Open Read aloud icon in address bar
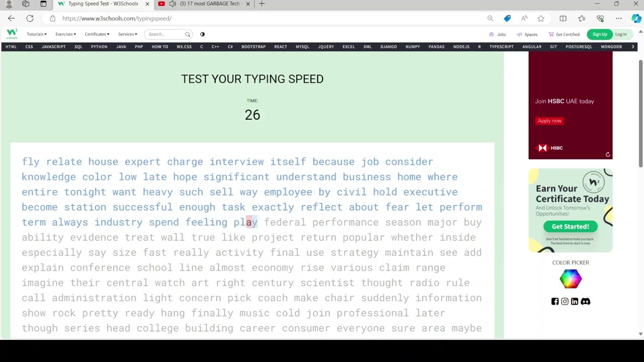 pos(524,19)
